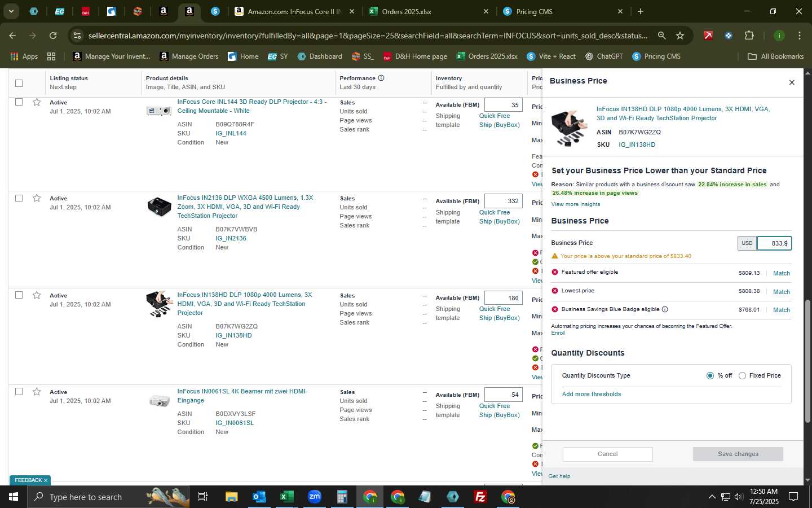Viewport: 812px width, 508px height.
Task: Switch to the Pricing CMS tab
Action: point(563,11)
